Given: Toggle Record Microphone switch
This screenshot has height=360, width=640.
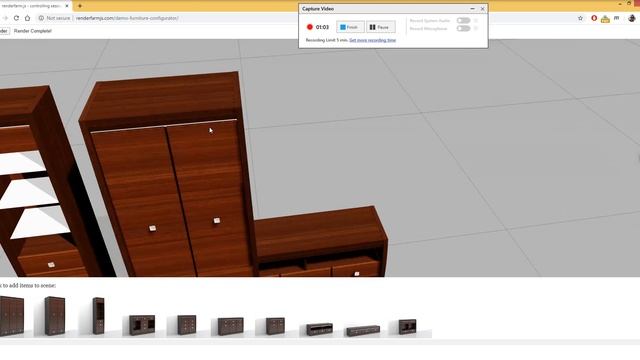Looking at the screenshot, I should (x=463, y=28).
